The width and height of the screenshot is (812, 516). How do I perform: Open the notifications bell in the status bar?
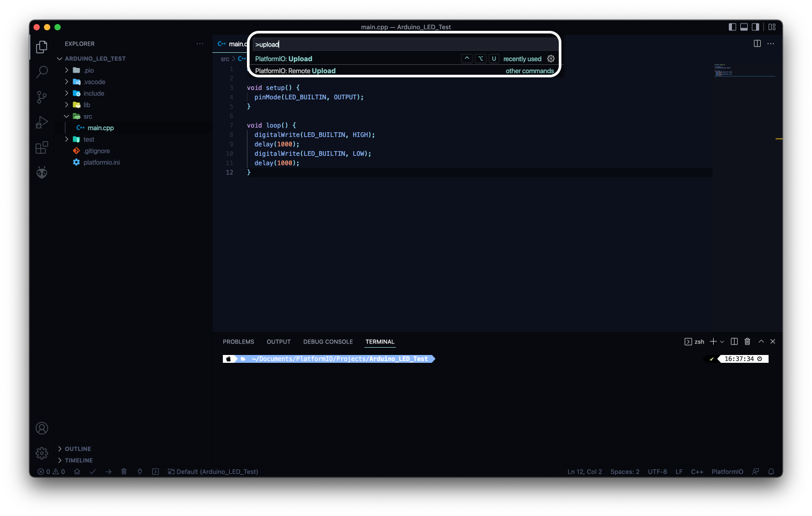click(771, 472)
